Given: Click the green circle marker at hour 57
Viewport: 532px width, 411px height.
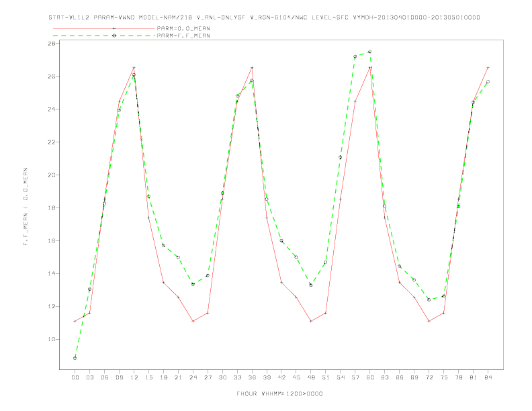Looking at the screenshot, I should 355,56.
